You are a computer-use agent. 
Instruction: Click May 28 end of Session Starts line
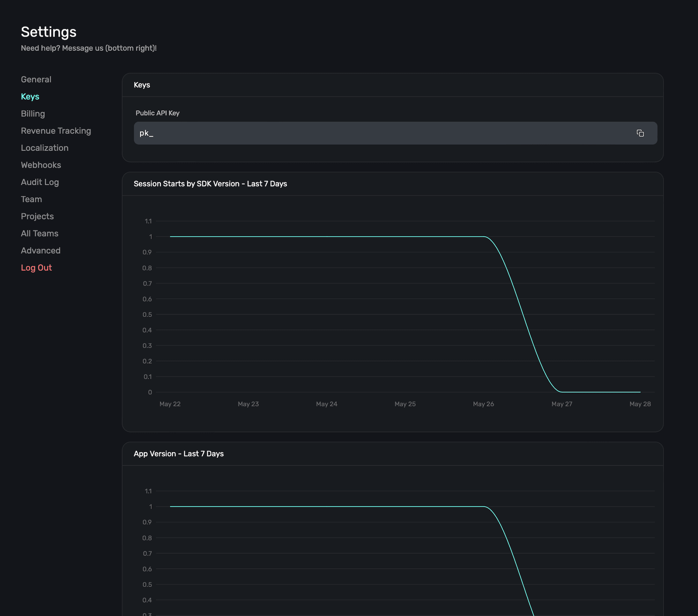[x=640, y=392]
